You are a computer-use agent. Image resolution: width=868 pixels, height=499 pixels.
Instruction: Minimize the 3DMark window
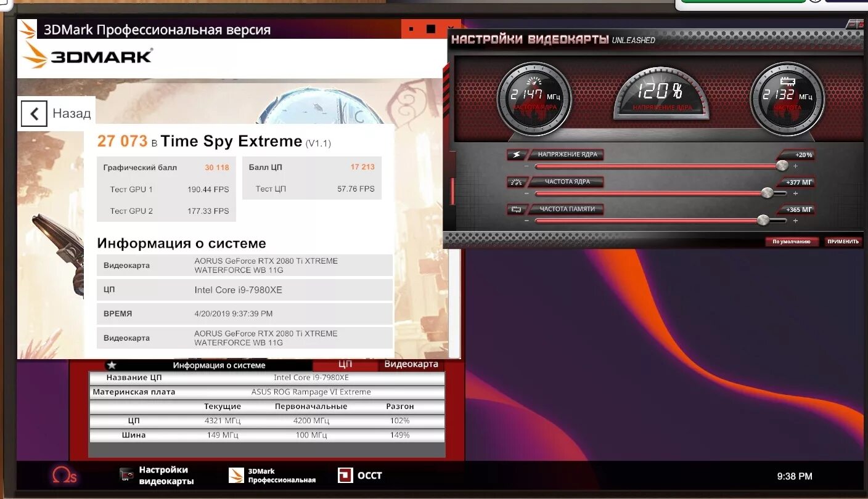[411, 29]
